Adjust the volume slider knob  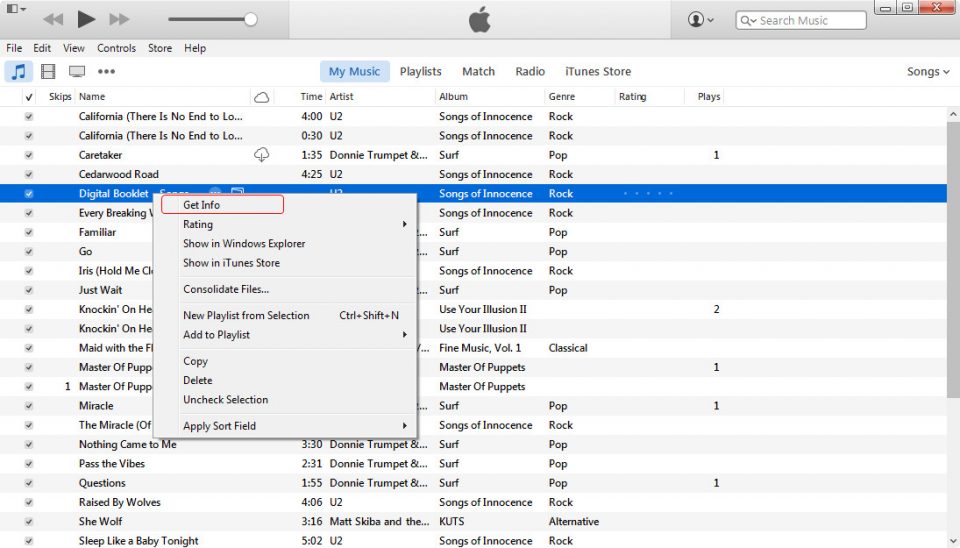pos(250,19)
